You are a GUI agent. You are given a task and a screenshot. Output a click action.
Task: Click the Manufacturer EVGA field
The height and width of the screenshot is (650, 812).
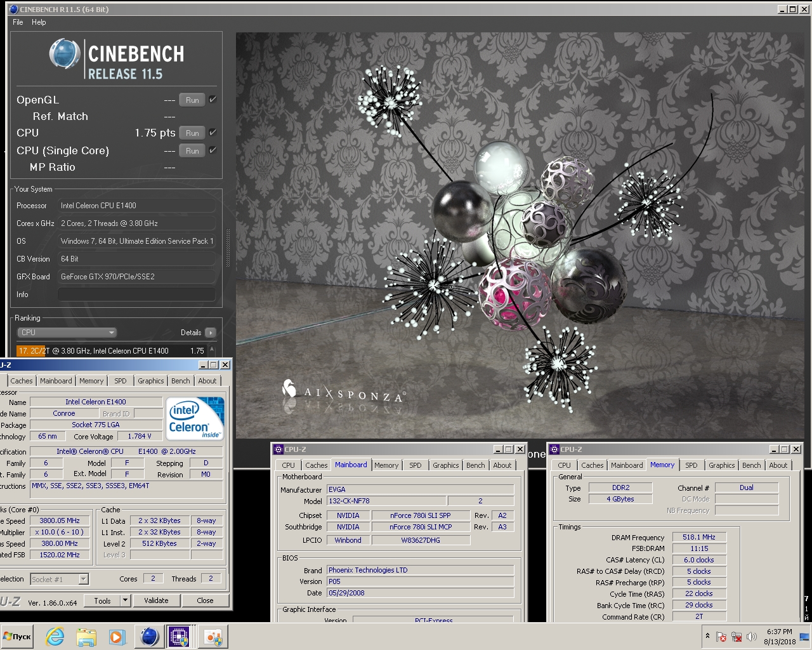420,489
